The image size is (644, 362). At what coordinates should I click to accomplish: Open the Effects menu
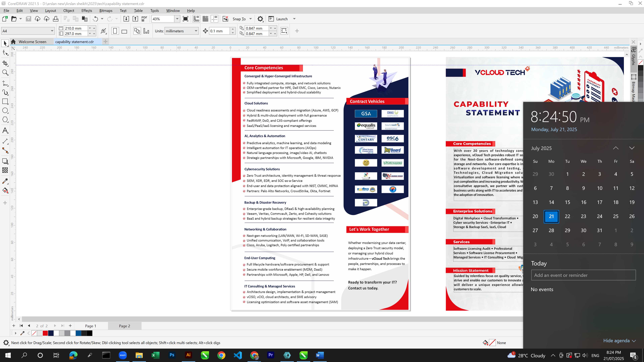(x=87, y=11)
